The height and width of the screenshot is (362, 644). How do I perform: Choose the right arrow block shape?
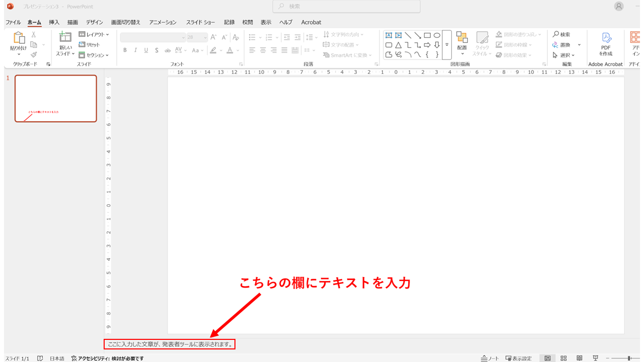point(427,45)
